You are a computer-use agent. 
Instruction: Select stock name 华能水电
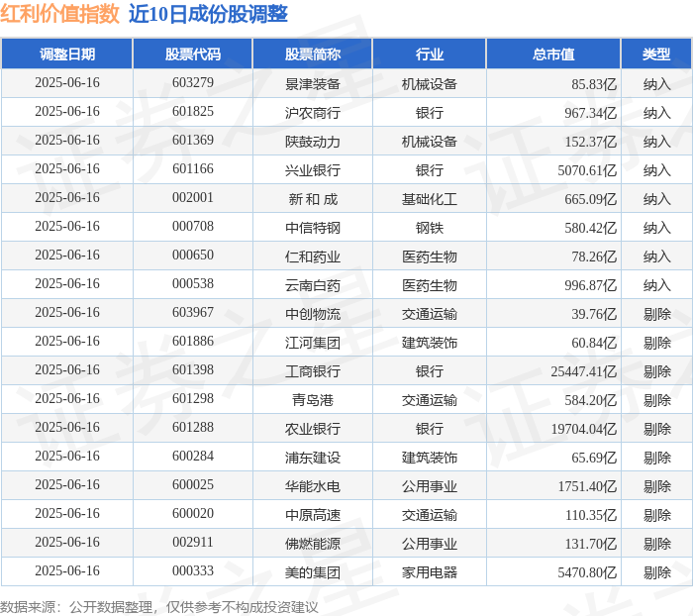[313, 486]
